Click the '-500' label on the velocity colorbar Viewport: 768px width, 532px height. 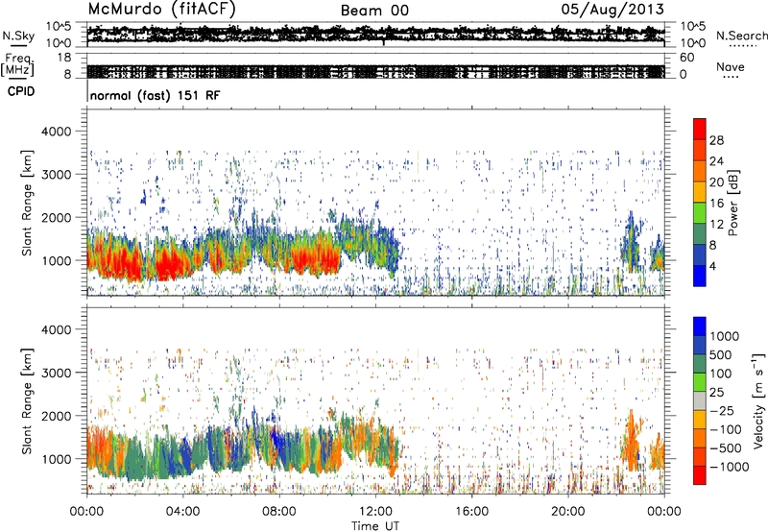coord(726,448)
